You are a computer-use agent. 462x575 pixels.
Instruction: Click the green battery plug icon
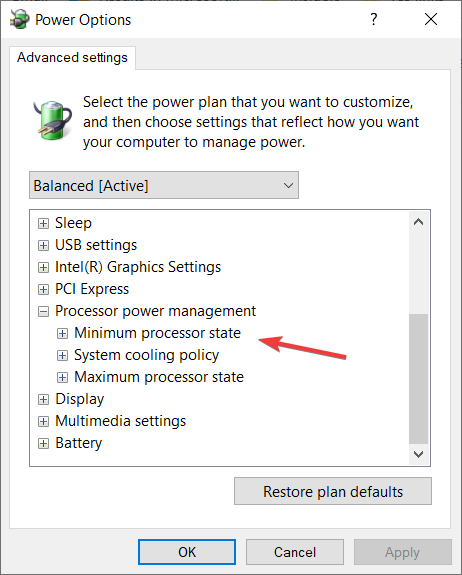coord(53,120)
